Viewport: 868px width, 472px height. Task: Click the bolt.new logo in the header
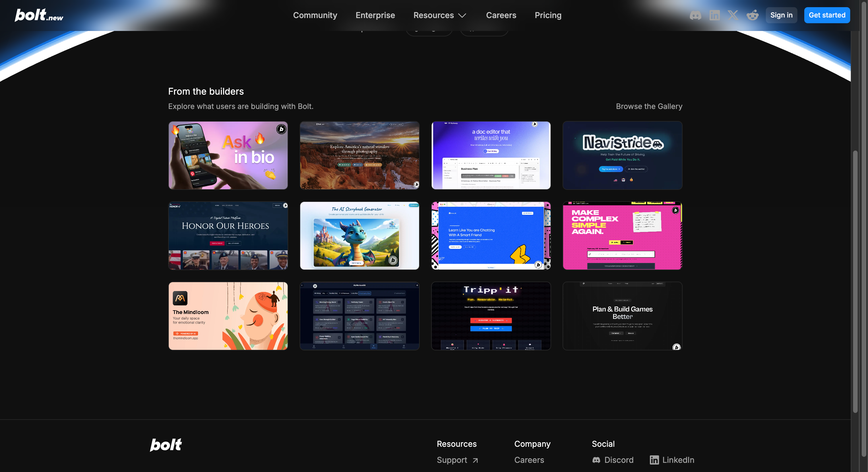point(39,15)
